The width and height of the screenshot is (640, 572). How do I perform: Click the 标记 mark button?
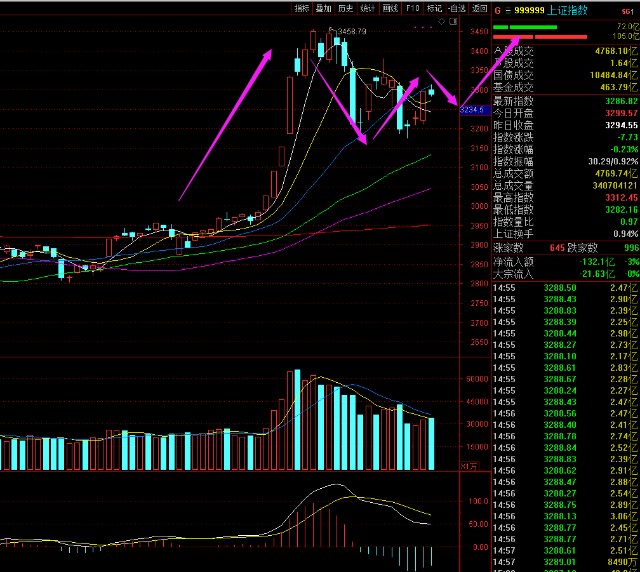point(434,8)
